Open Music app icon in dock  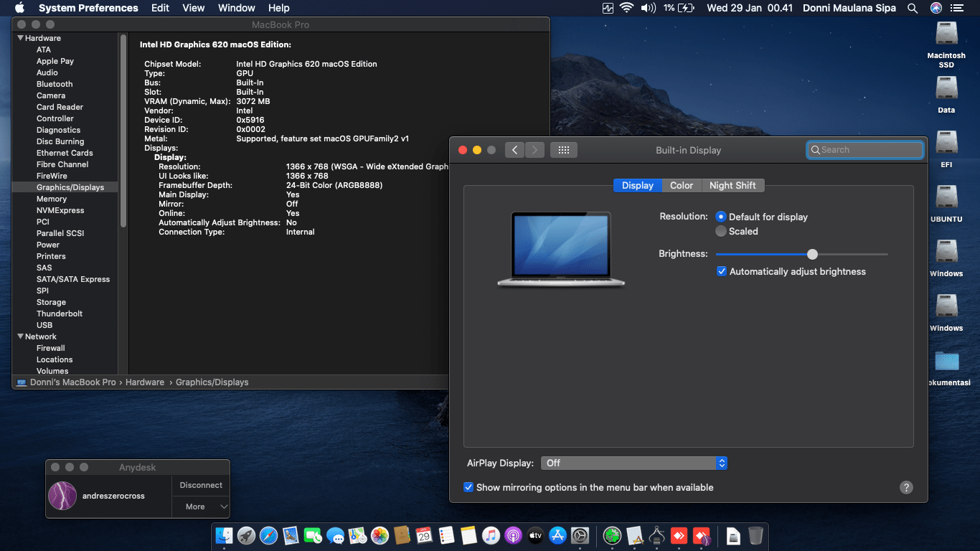pyautogui.click(x=491, y=535)
